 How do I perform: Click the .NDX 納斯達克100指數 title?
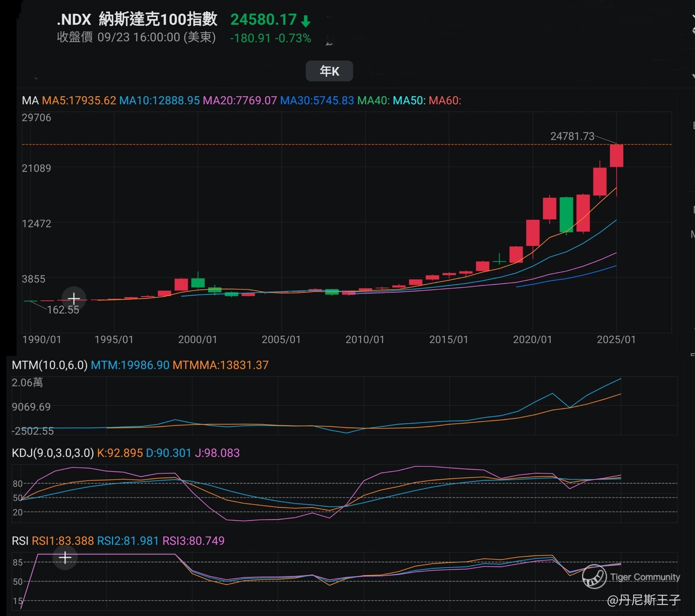(x=137, y=19)
